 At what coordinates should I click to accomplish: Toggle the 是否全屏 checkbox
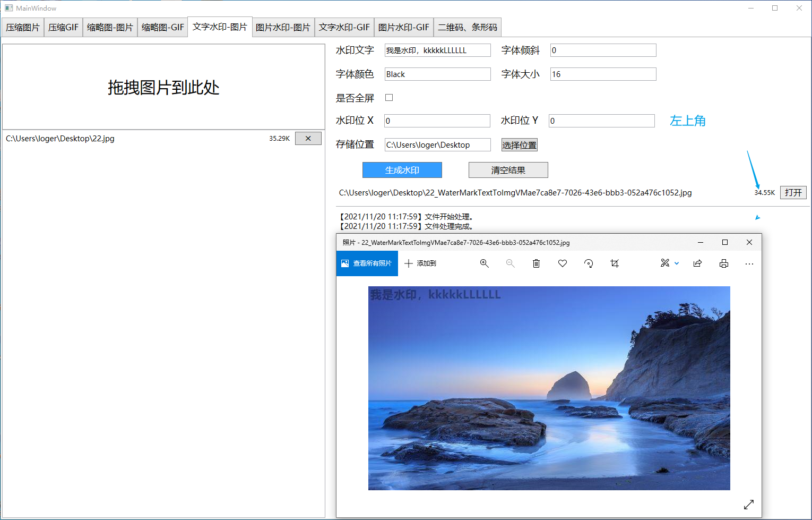[389, 98]
